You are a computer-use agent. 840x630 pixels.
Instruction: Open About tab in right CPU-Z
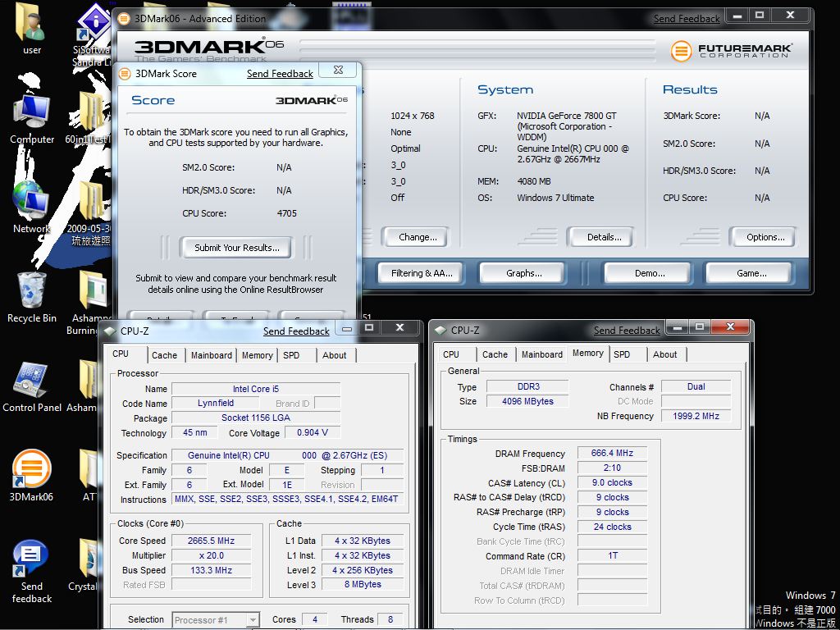[664, 354]
